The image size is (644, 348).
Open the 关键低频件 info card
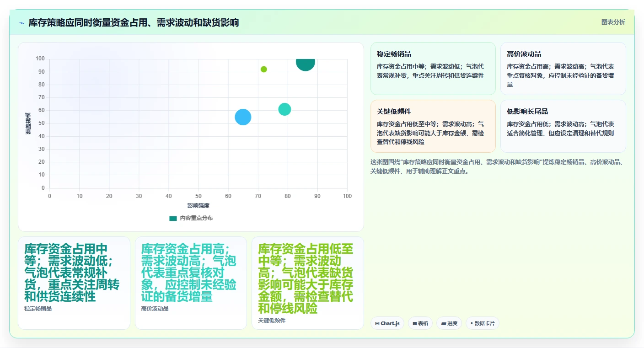pyautogui.click(x=433, y=126)
